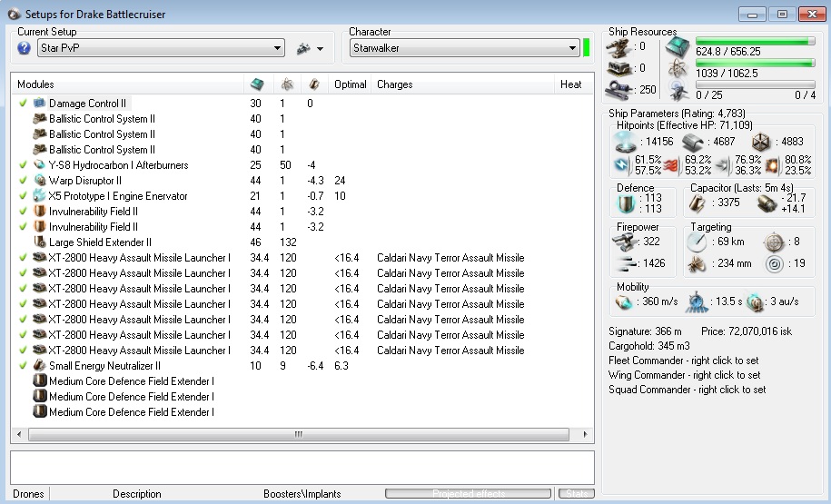Click the powergrid column header icon
This screenshot has width=831, height=504.
[x=287, y=84]
